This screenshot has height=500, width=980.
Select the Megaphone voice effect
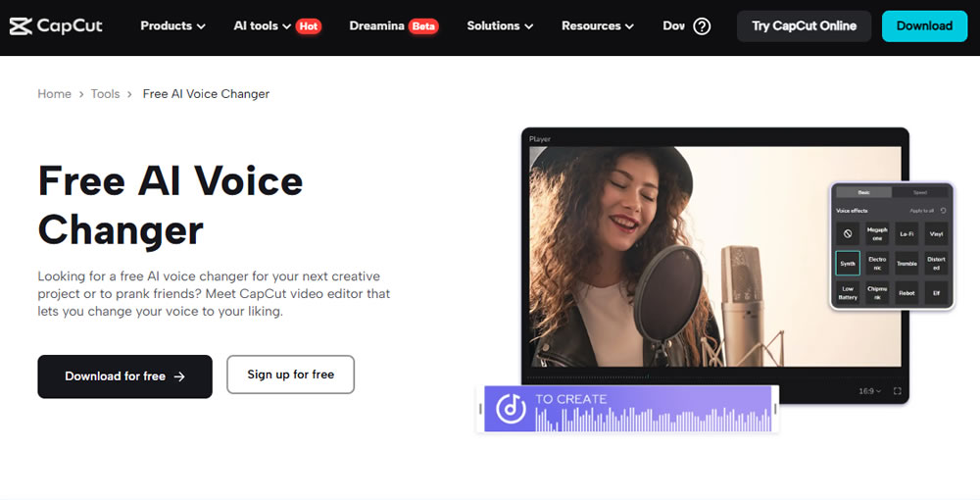pos(877,233)
